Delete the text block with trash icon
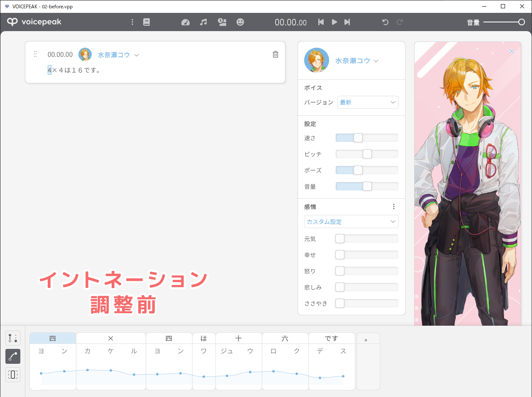 pyautogui.click(x=276, y=54)
